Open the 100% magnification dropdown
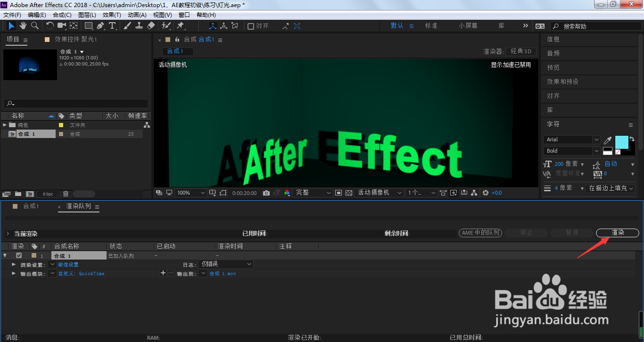 (x=190, y=193)
